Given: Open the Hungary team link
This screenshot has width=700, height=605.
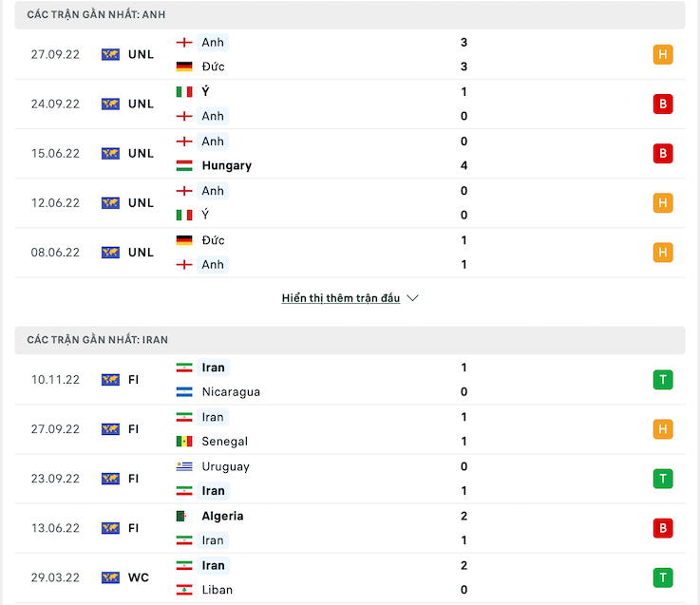Looking at the screenshot, I should point(227,165).
